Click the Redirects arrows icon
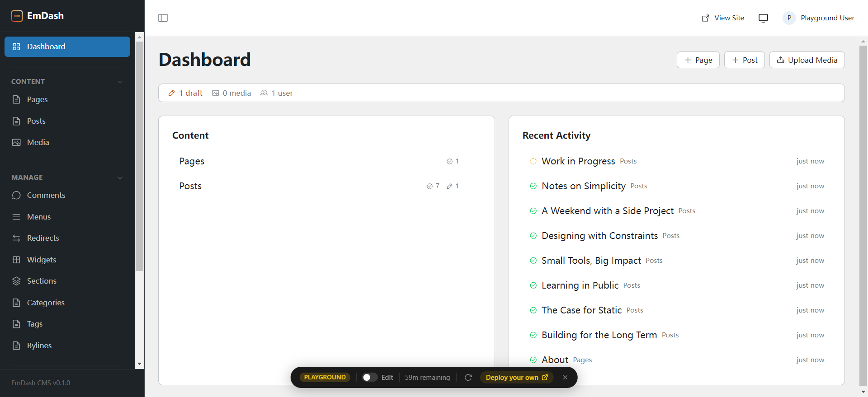The image size is (868, 397). click(17, 238)
